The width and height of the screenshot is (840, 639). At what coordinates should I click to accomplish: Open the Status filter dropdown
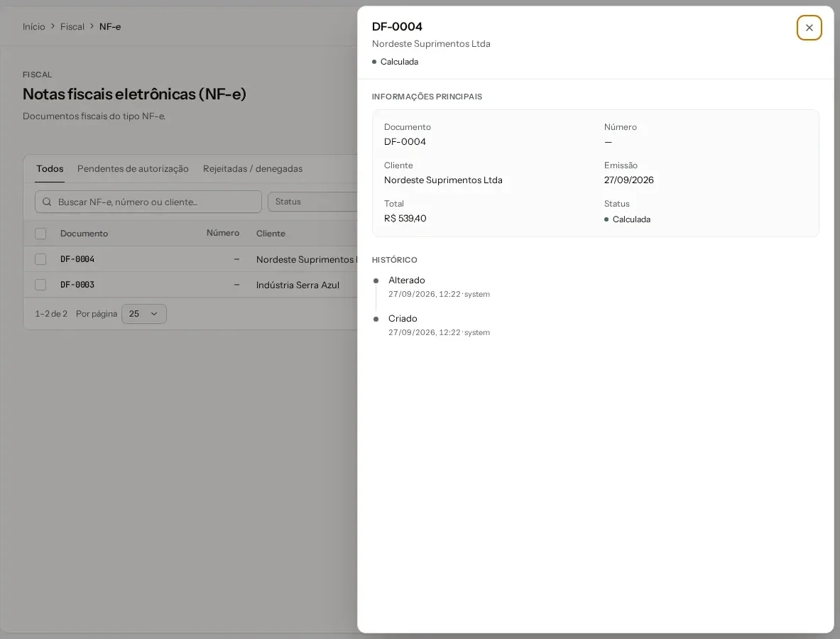coord(312,202)
